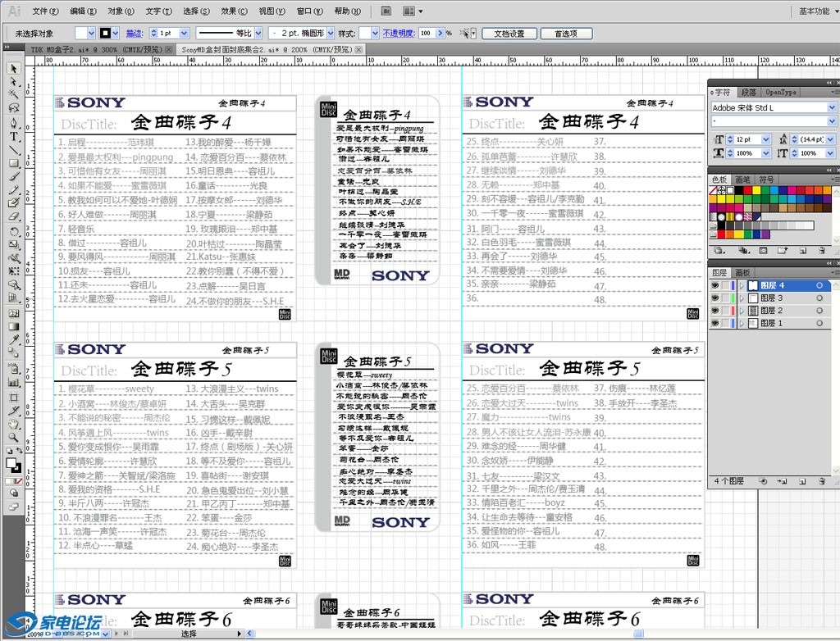
Task: Pick the yellow swatch in top row
Action: (x=756, y=190)
